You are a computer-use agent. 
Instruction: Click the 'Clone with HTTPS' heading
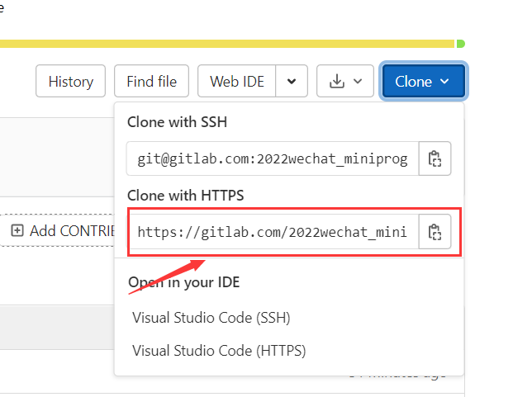[x=186, y=196]
